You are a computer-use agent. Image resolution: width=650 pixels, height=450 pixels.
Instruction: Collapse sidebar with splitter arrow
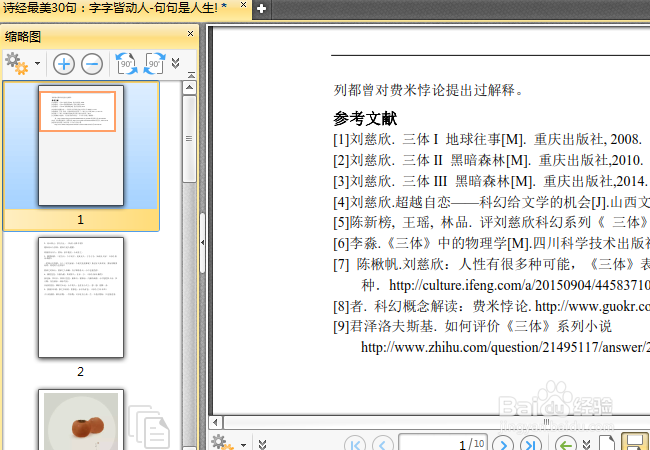[x=202, y=242]
